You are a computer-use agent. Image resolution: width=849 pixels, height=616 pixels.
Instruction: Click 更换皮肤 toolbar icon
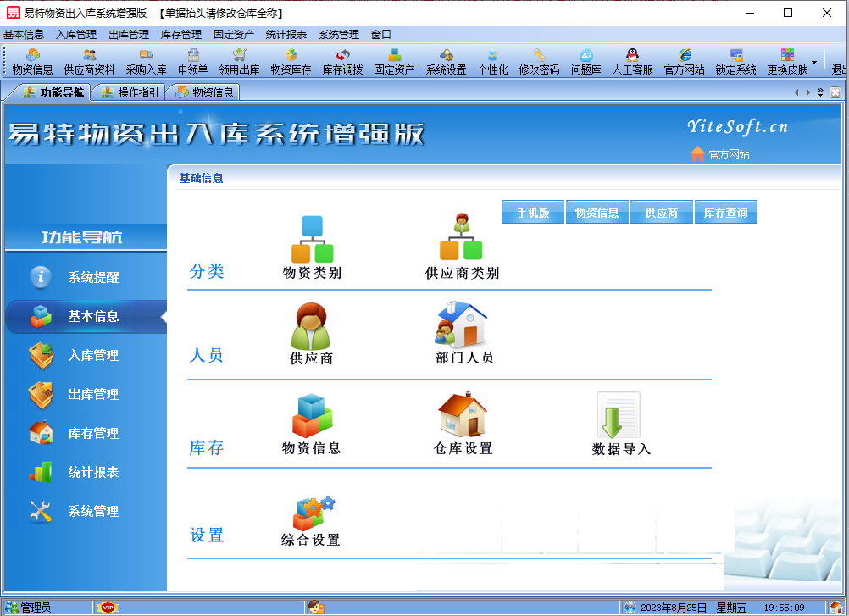tap(787, 62)
